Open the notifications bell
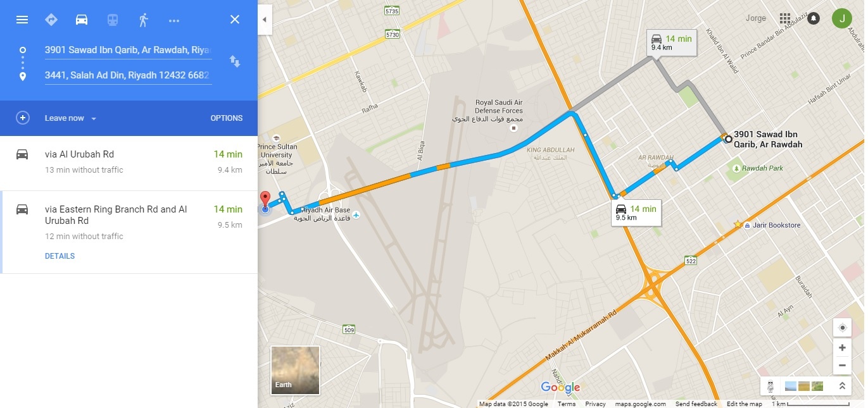The image size is (868, 408). 814,18
